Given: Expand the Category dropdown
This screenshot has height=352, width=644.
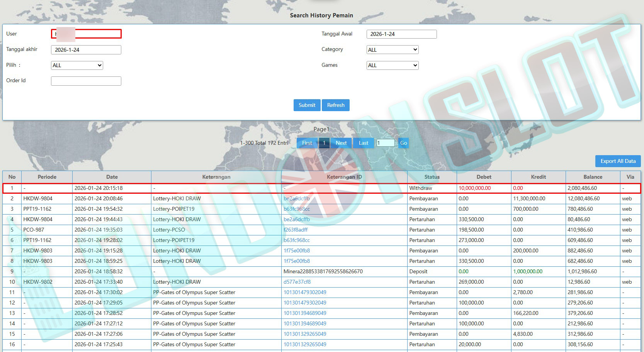Looking at the screenshot, I should pos(392,50).
